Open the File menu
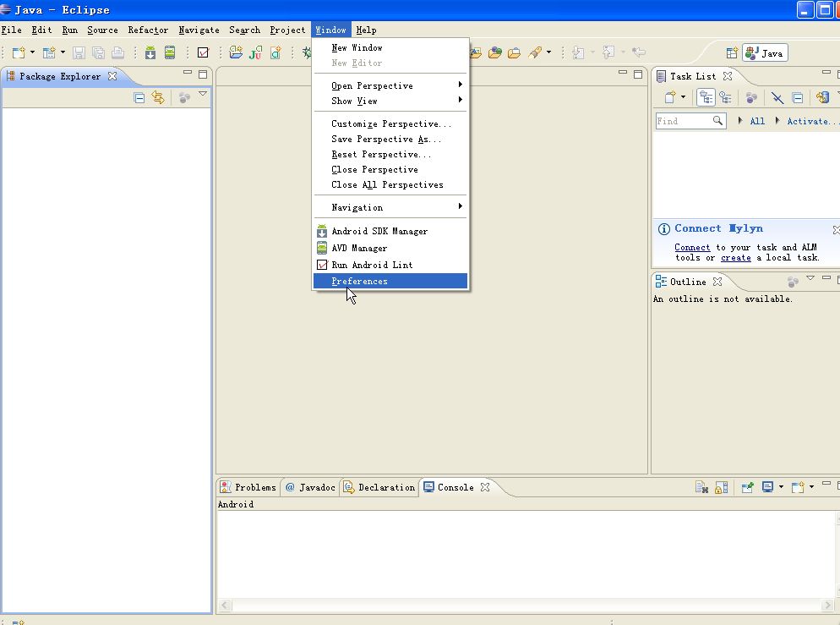Image resolution: width=840 pixels, height=625 pixels. point(12,30)
